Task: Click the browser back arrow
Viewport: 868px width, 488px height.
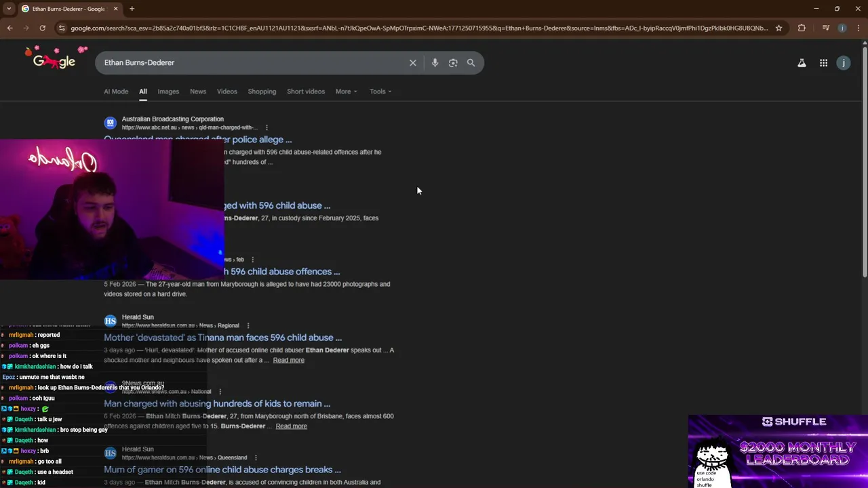Action: pos(9,28)
